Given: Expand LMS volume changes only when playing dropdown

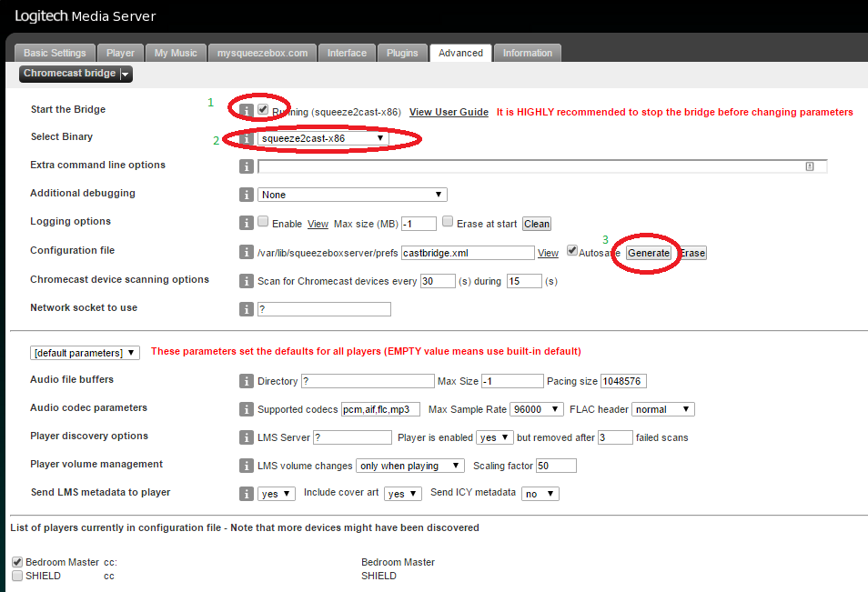Looking at the screenshot, I should (410, 466).
